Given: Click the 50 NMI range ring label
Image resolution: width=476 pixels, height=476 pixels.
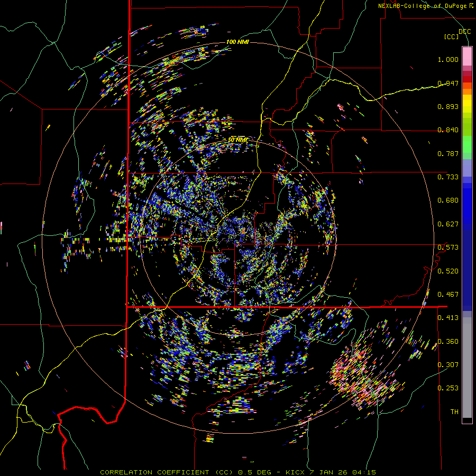Looking at the screenshot, I should point(237,140).
